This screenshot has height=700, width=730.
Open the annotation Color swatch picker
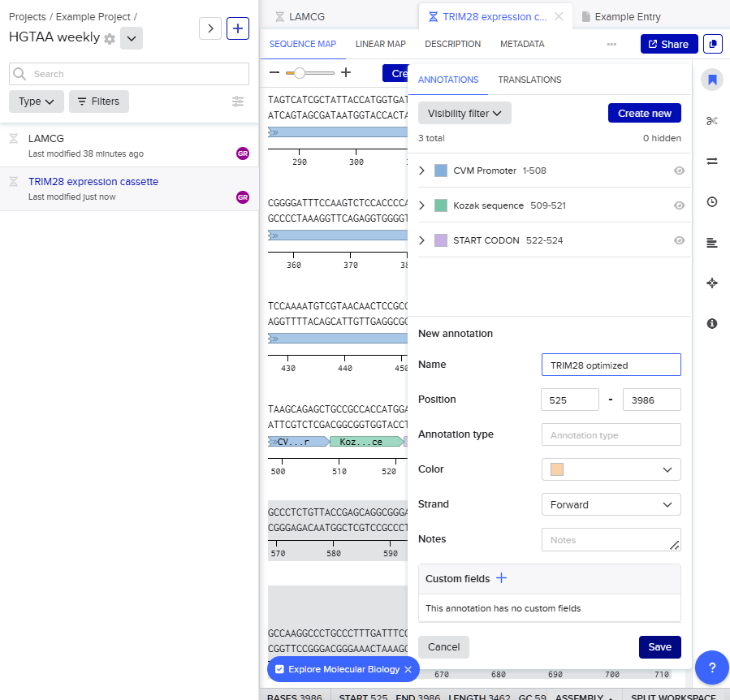pos(611,469)
